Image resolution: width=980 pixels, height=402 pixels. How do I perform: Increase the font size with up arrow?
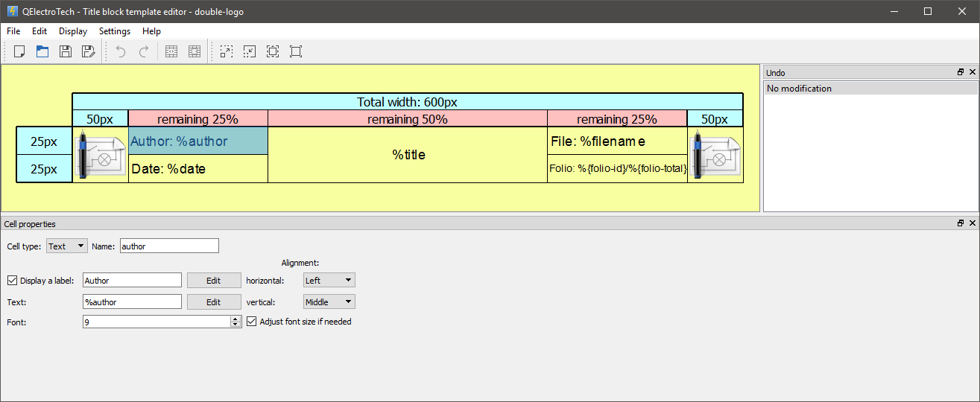(x=235, y=319)
